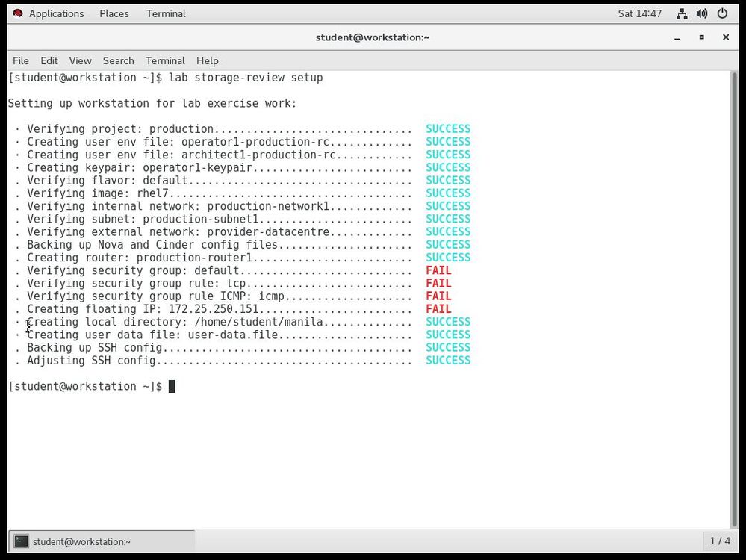Expand the Terminal menu in menubar
Image resolution: width=746 pixels, height=560 pixels.
coord(165,60)
